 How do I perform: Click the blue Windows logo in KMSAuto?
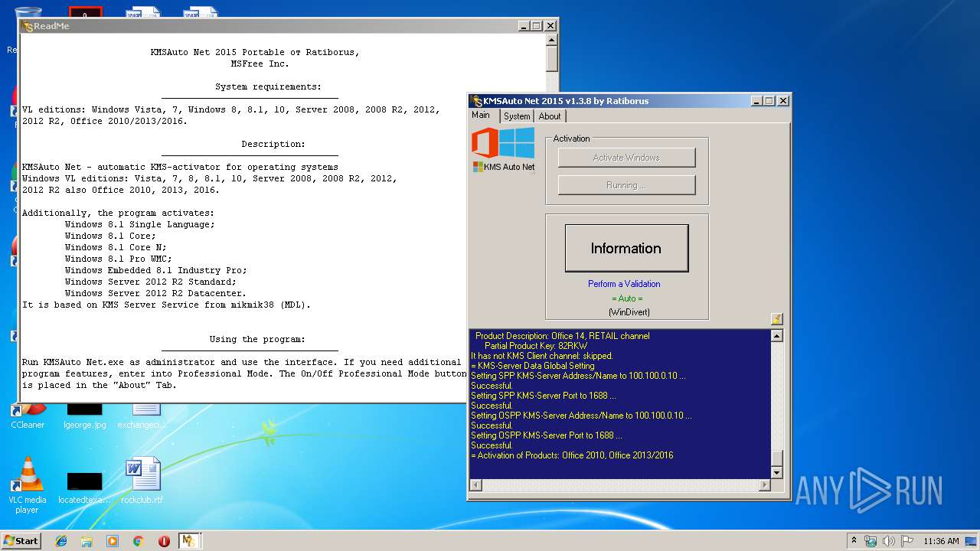(517, 143)
